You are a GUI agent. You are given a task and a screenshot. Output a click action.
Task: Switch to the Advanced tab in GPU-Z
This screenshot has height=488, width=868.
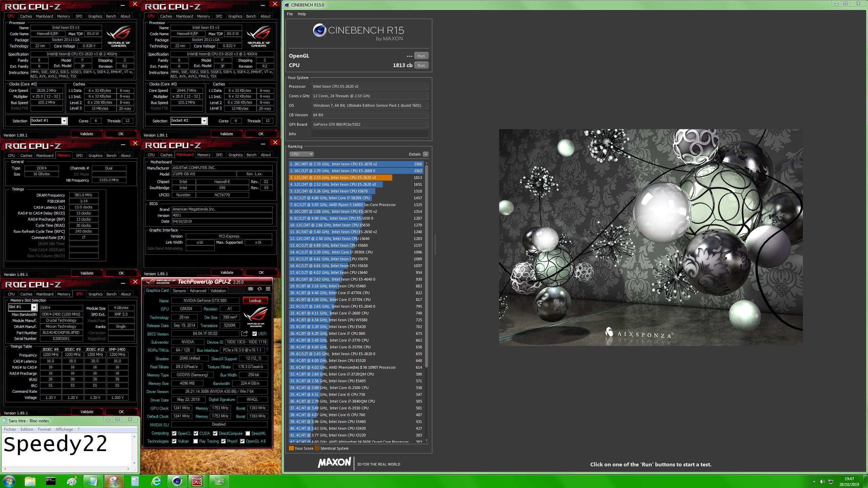(198, 290)
